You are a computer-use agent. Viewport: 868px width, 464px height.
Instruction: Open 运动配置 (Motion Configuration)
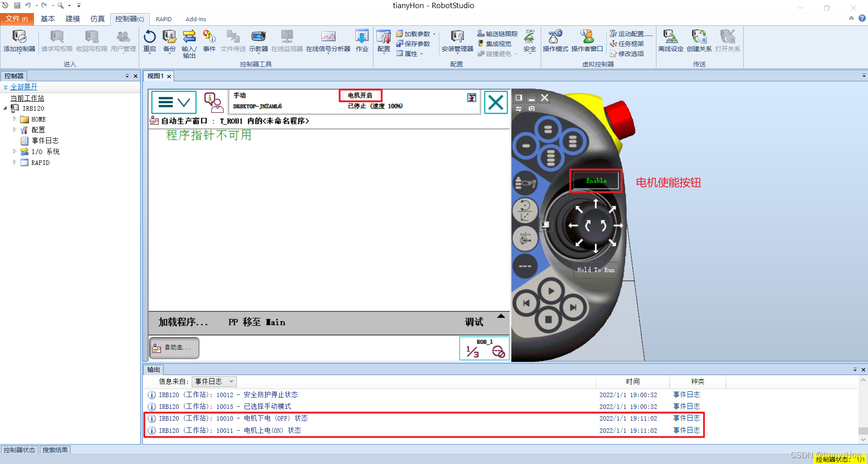pos(631,34)
